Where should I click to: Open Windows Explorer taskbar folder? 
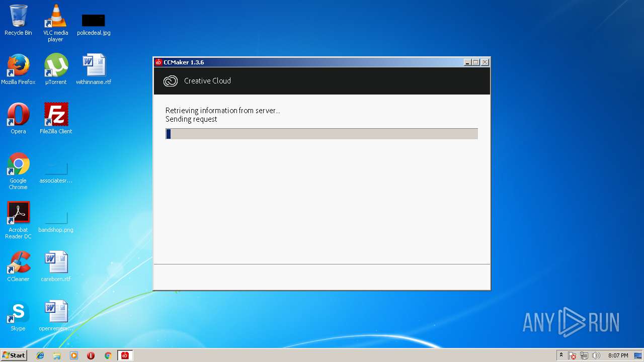(x=57, y=355)
